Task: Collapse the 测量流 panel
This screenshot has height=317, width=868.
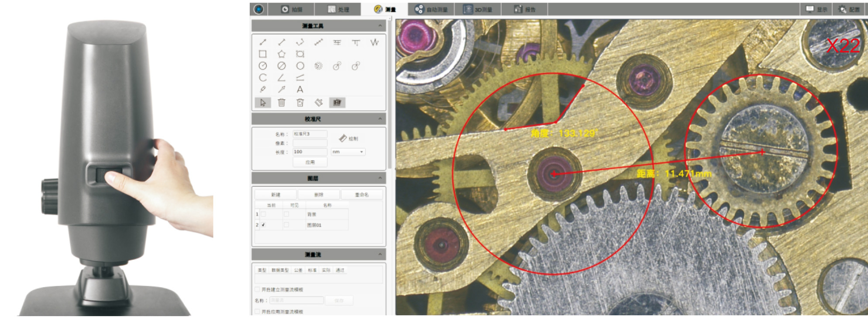Action: click(x=380, y=254)
